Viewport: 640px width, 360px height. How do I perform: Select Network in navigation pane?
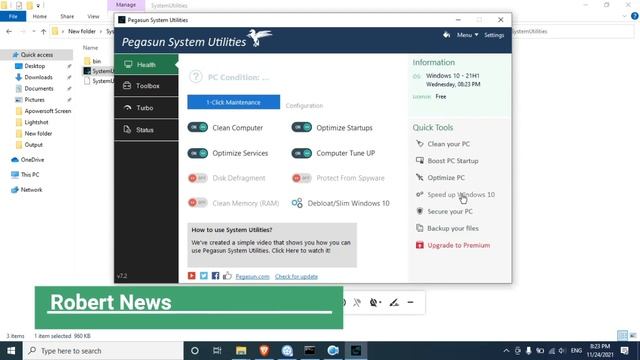coord(31,190)
